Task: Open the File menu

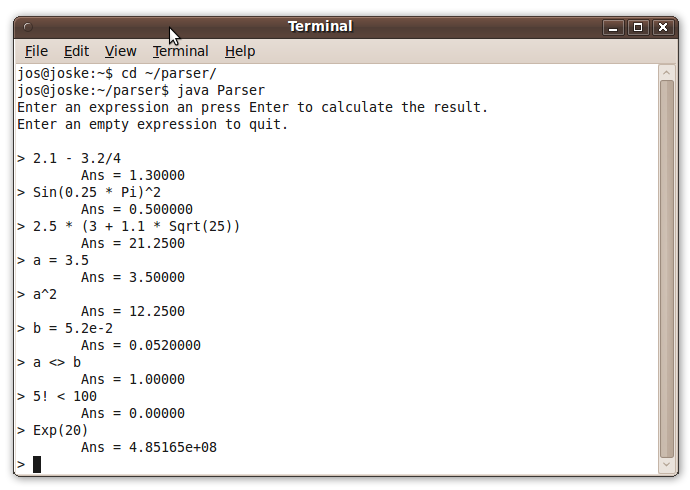Action: click(36, 51)
